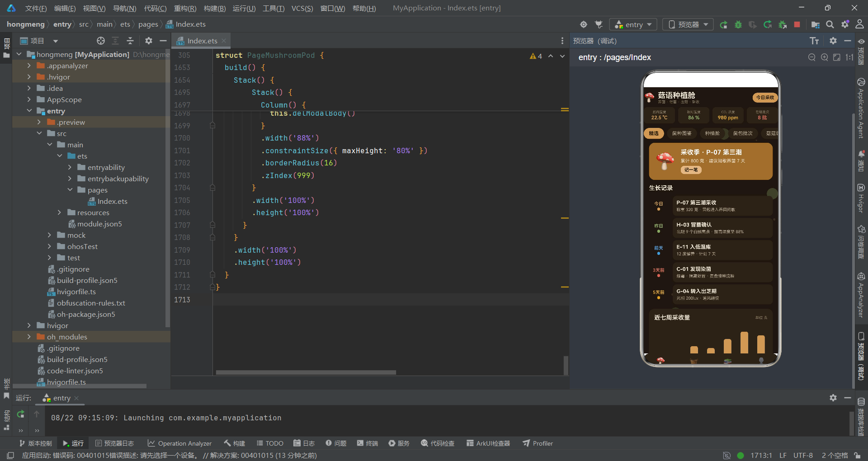Screen dimensions: 868x461
Task: Toggle code folding at line 1704
Action: 212,188
